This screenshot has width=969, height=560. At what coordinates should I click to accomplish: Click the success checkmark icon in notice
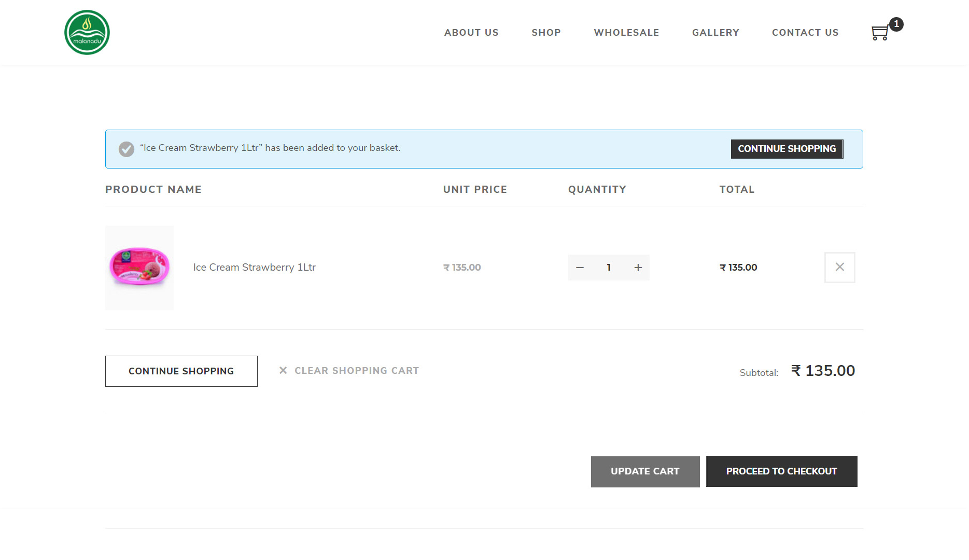point(127,149)
